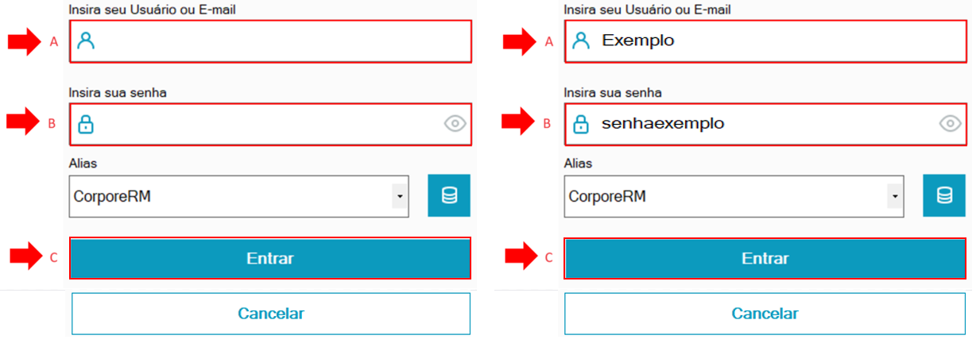This screenshot has height=347, width=980.
Task: Open database settings in the filled-in login form
Action: (944, 195)
